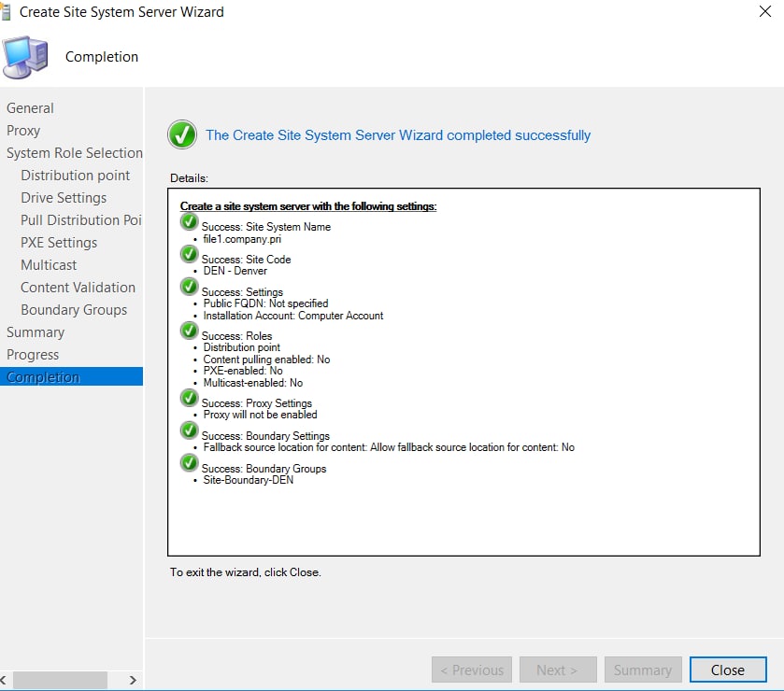Click the 'Distribution point' role line in details

click(x=241, y=347)
